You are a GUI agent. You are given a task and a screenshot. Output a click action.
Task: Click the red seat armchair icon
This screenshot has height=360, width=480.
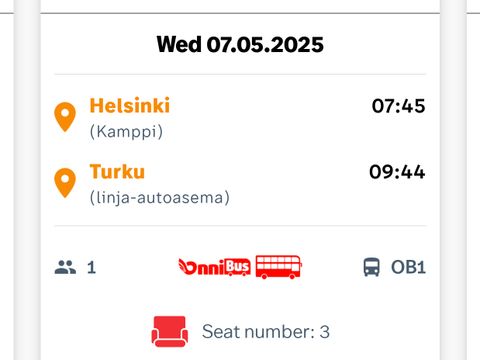click(170, 331)
